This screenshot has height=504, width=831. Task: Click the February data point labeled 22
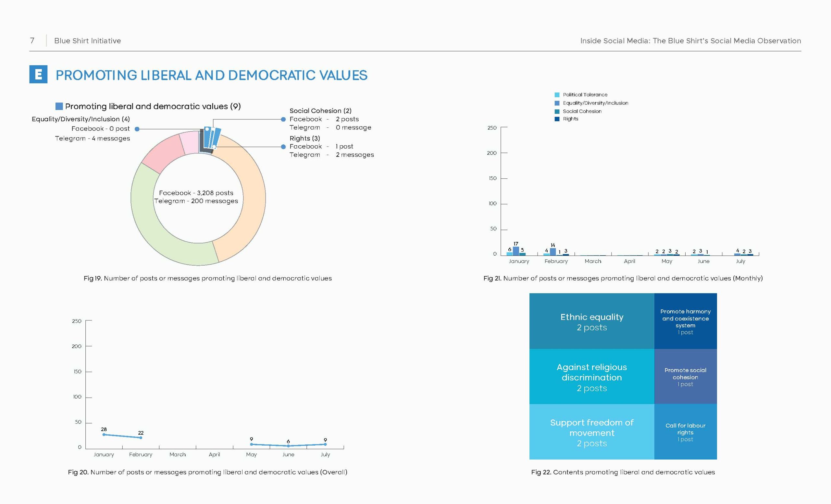coord(141,438)
